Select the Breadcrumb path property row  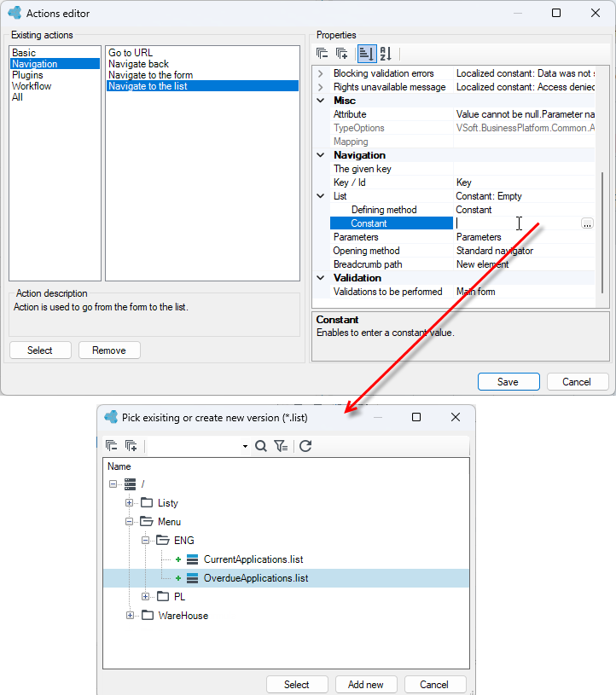click(462, 264)
